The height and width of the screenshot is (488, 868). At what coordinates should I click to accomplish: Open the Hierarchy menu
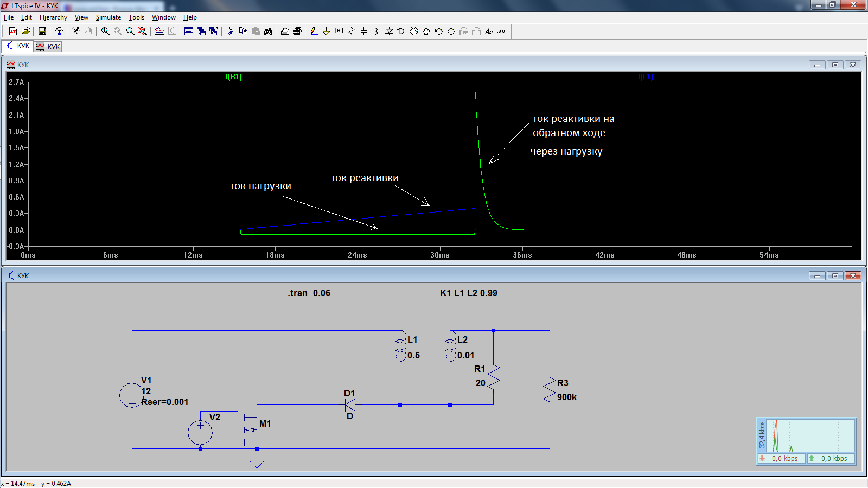coord(53,17)
